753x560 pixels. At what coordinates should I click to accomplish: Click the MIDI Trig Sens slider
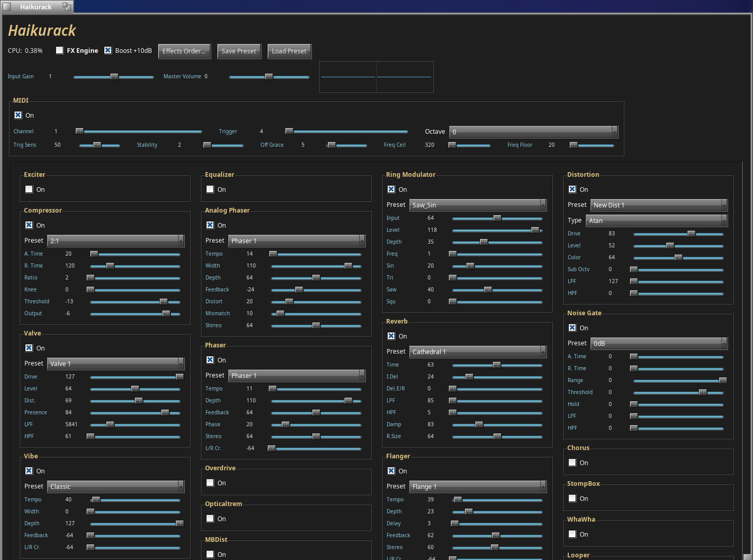click(x=100, y=145)
